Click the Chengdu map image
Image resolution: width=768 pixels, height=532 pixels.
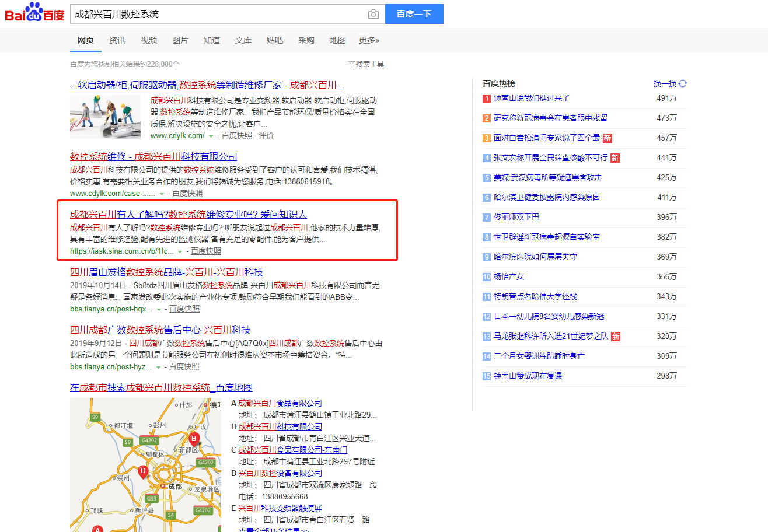(x=145, y=465)
